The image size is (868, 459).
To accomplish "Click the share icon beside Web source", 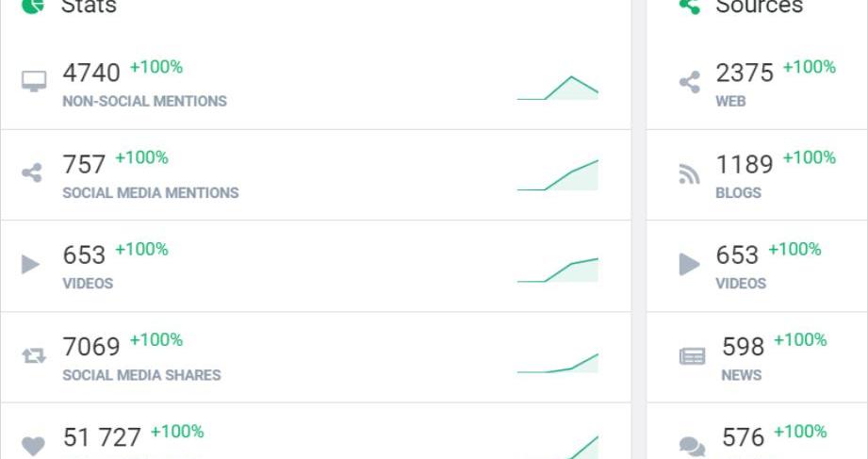I will pos(690,82).
